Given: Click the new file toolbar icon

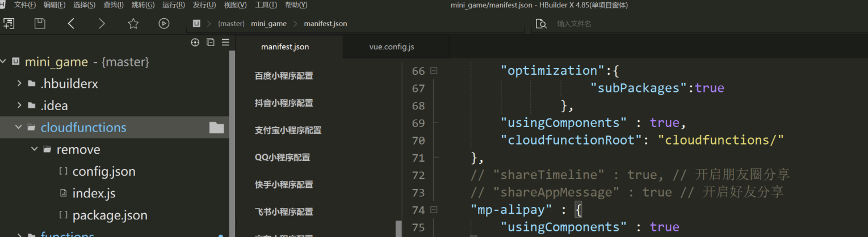Looking at the screenshot, I should point(9,23).
